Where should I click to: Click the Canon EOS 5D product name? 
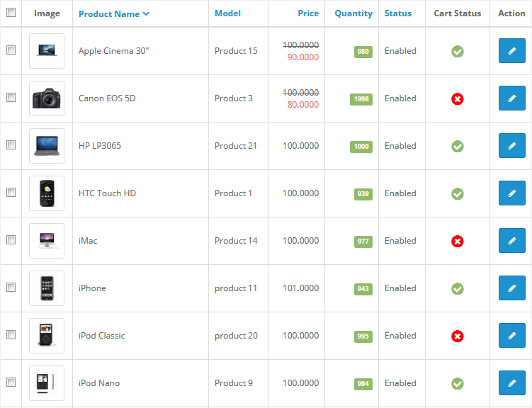click(x=107, y=98)
